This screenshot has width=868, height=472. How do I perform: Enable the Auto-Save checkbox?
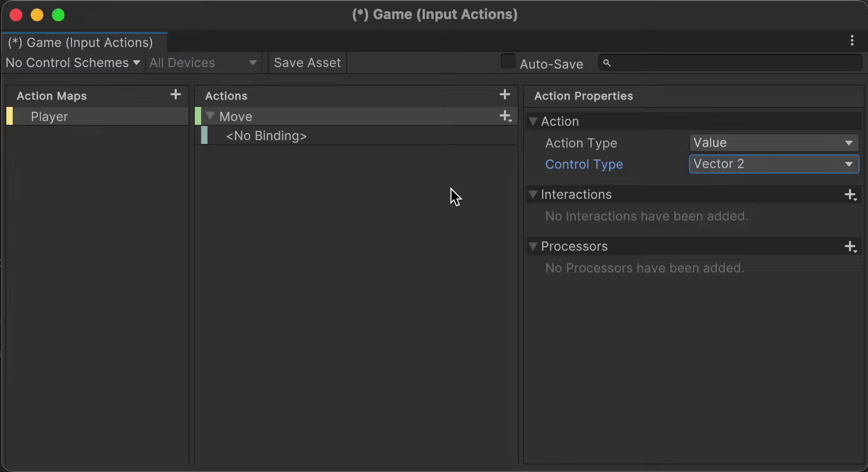tap(508, 62)
